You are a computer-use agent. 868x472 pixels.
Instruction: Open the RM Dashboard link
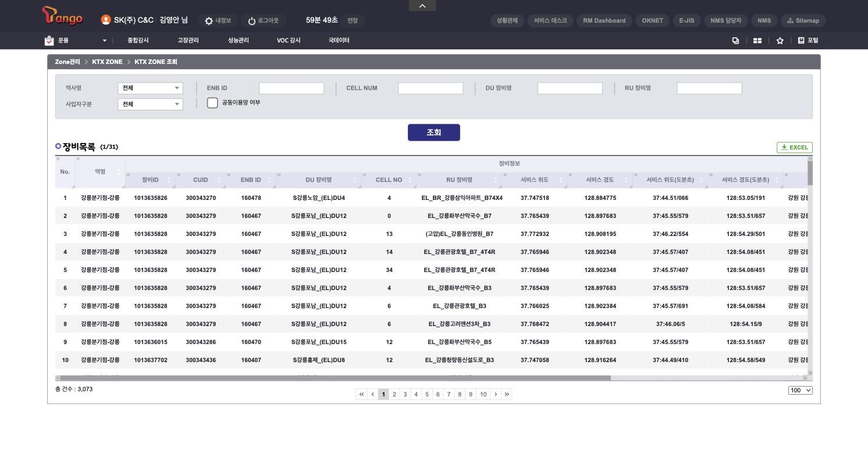(x=604, y=20)
